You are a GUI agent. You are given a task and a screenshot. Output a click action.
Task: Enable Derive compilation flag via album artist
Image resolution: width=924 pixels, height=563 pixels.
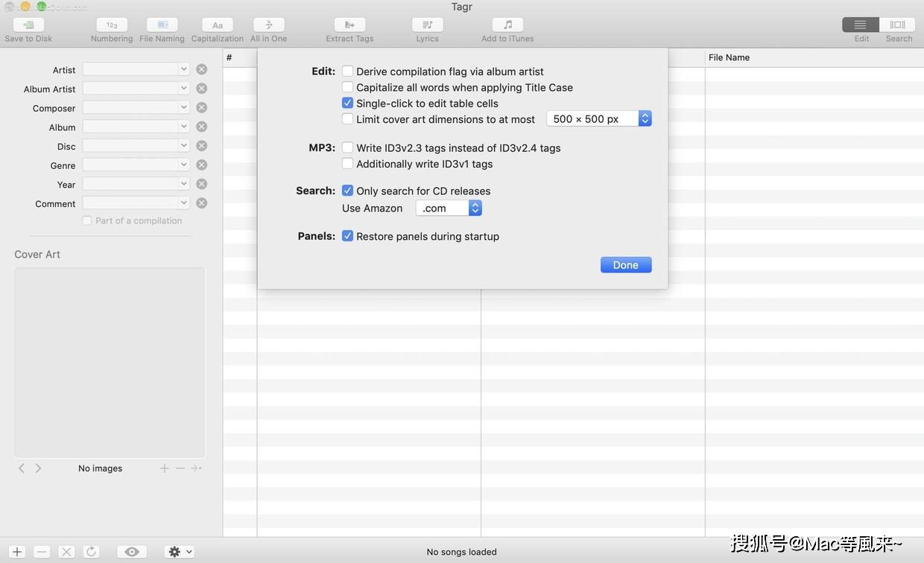[x=347, y=71]
